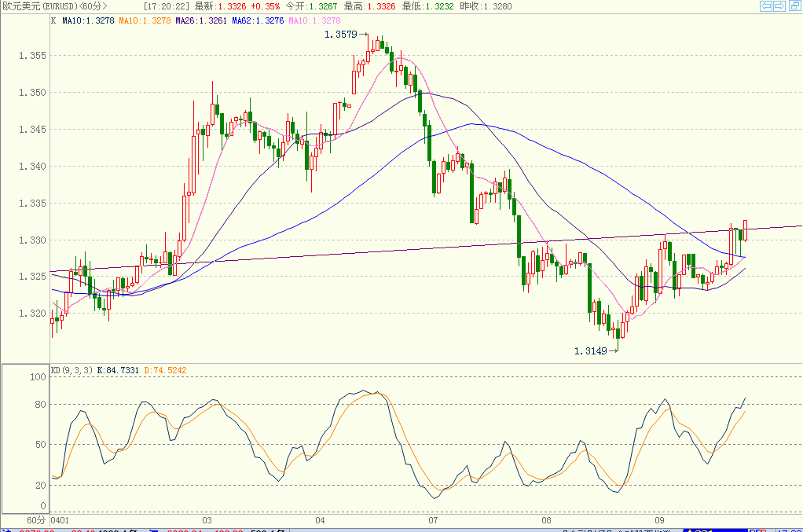Click the low price 最低:1.3232

click(x=427, y=6)
